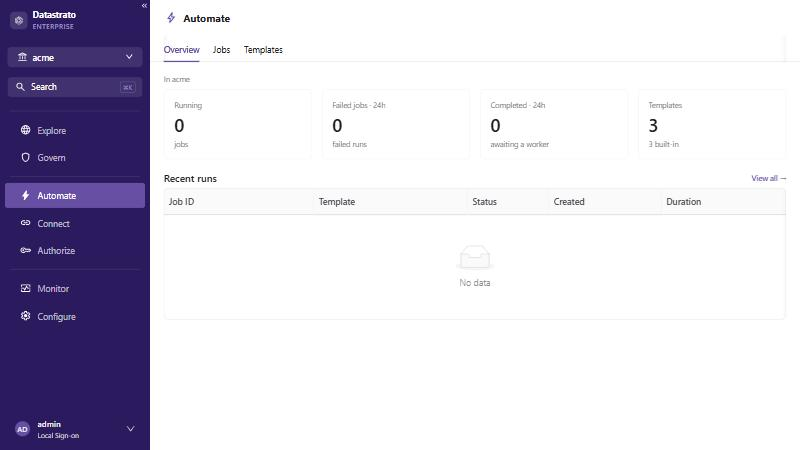Open the Templates tab
Image resolution: width=800 pixels, height=450 pixels.
click(x=263, y=50)
